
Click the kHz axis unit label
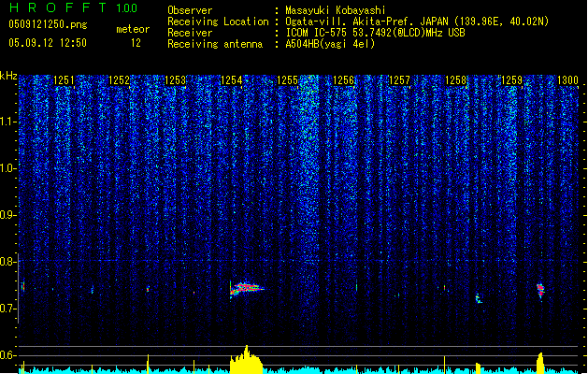(x=8, y=76)
